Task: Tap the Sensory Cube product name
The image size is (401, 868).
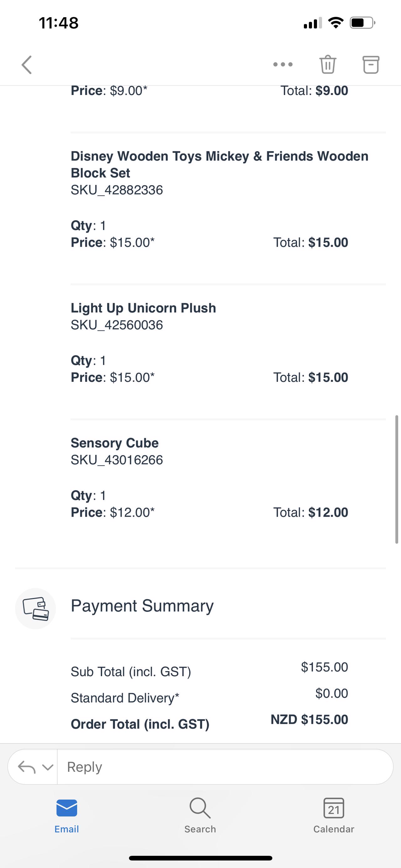Action: [x=114, y=443]
